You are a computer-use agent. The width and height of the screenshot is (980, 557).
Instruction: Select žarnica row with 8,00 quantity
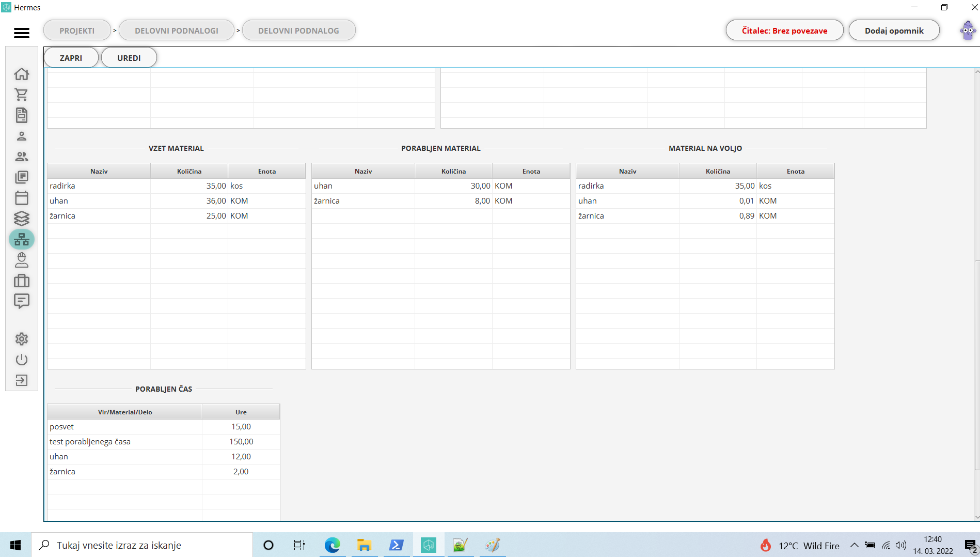tap(440, 201)
